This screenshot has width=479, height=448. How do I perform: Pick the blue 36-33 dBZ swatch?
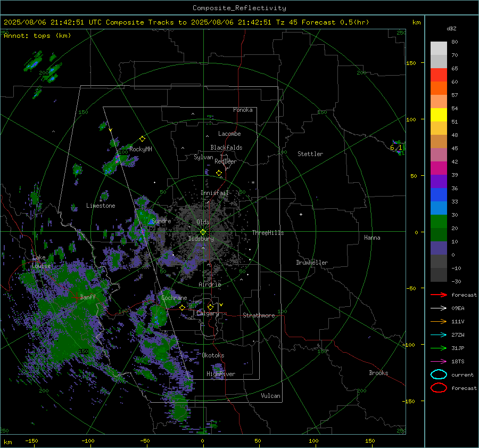tap(439, 195)
